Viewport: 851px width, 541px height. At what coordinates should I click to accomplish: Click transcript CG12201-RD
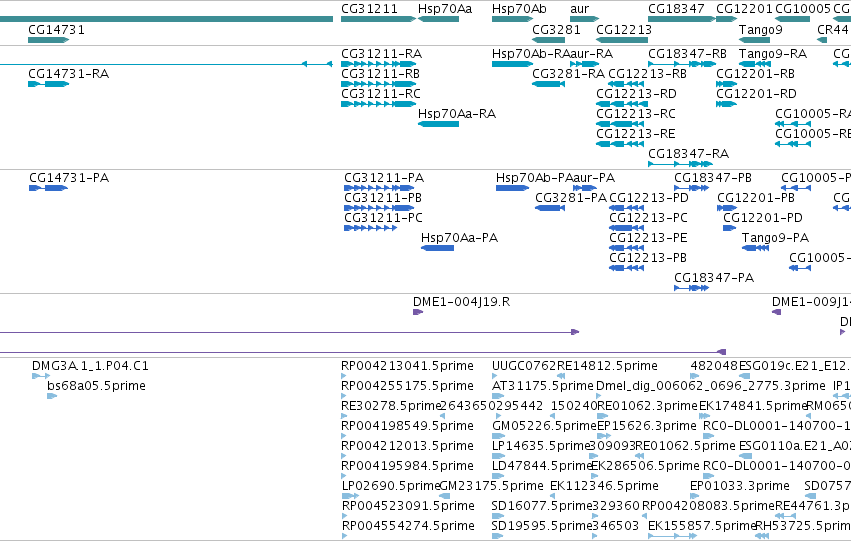[x=726, y=104]
